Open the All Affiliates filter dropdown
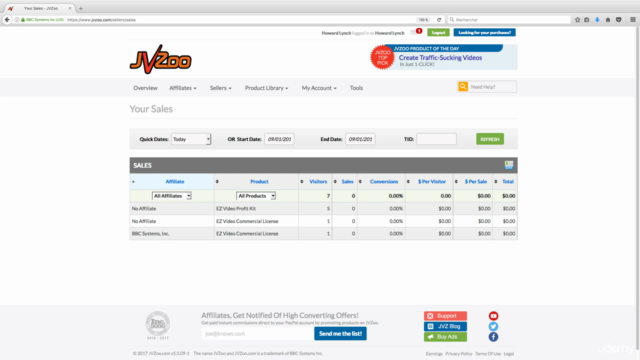 click(171, 196)
